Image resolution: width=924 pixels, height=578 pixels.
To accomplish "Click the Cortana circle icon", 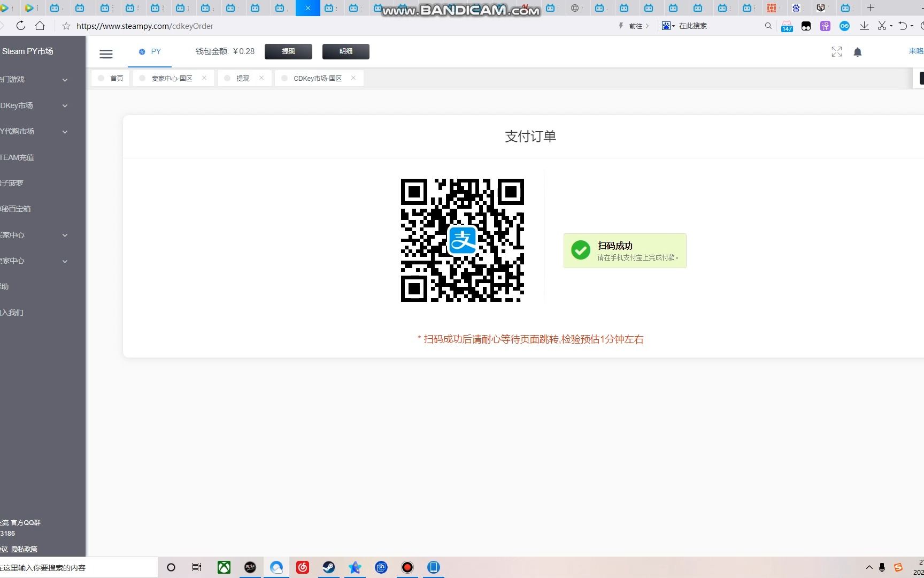I will [x=171, y=567].
